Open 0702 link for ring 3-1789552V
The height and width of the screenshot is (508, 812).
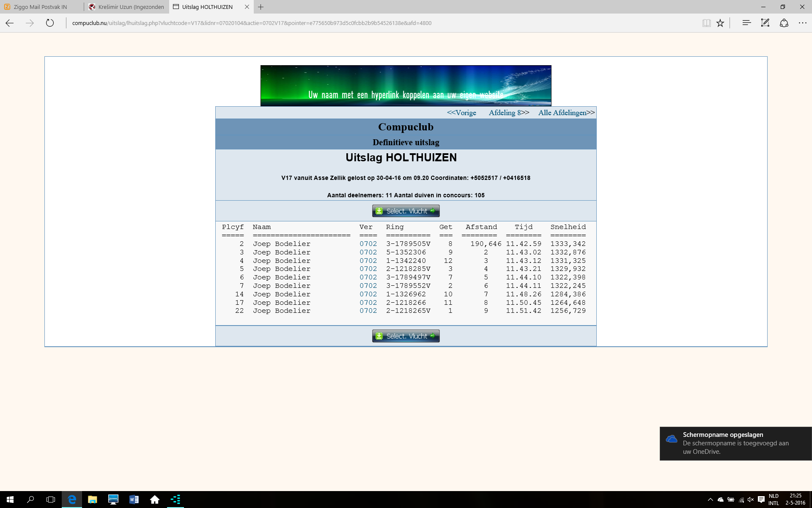click(x=368, y=286)
